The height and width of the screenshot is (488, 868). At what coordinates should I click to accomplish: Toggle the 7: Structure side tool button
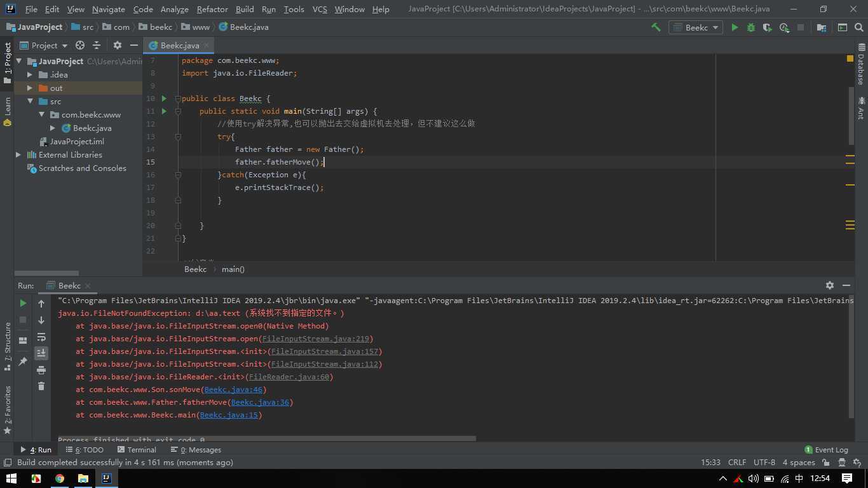tap(7, 346)
